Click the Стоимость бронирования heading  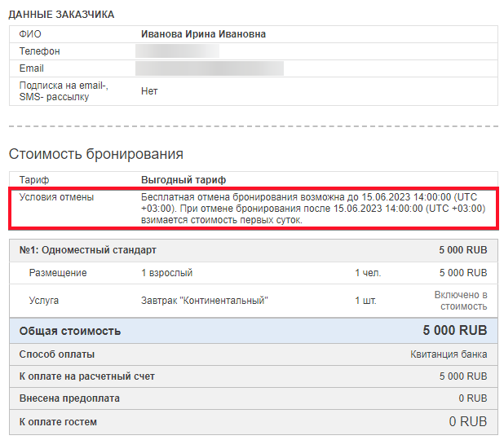95,154
